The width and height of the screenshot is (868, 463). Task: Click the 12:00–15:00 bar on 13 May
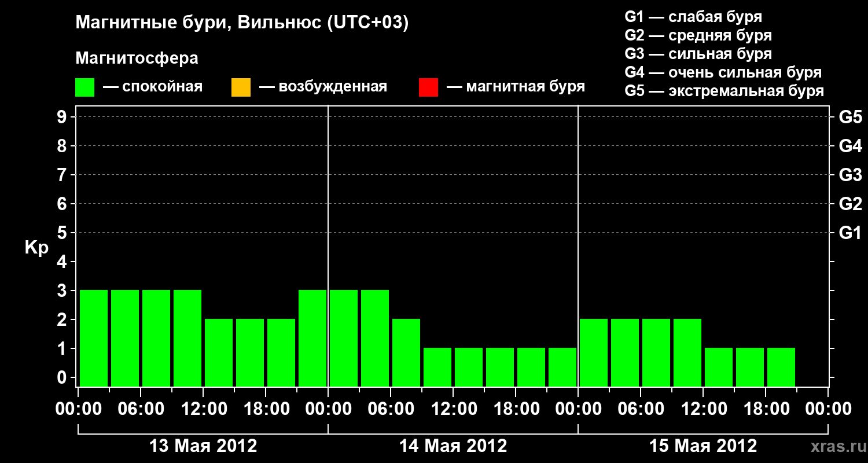(219, 352)
